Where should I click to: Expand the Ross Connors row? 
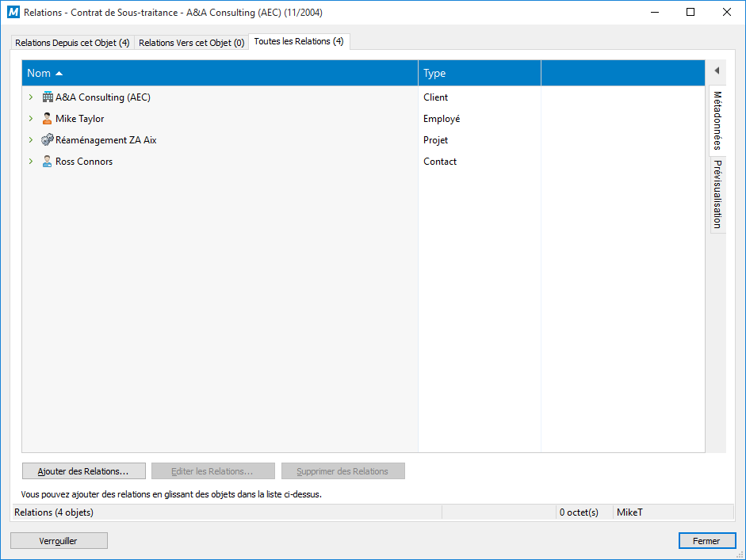(31, 162)
